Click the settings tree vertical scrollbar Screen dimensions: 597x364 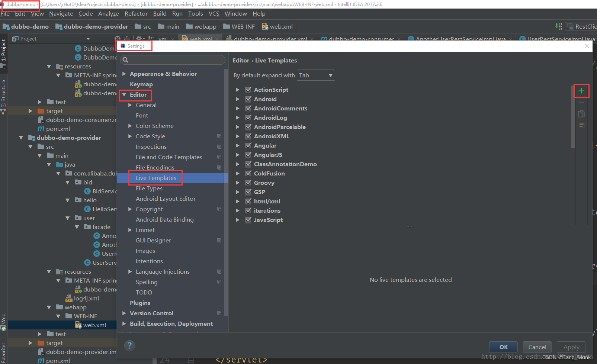(226, 193)
